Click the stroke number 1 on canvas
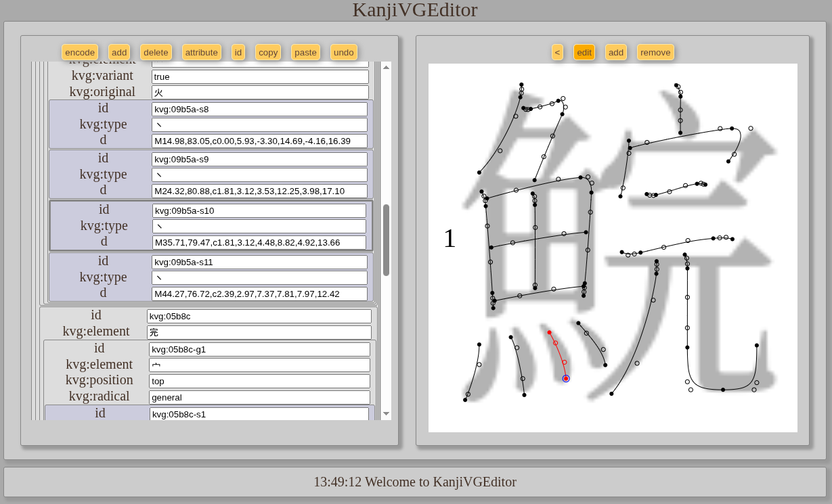The height and width of the screenshot is (504, 832). [450, 238]
